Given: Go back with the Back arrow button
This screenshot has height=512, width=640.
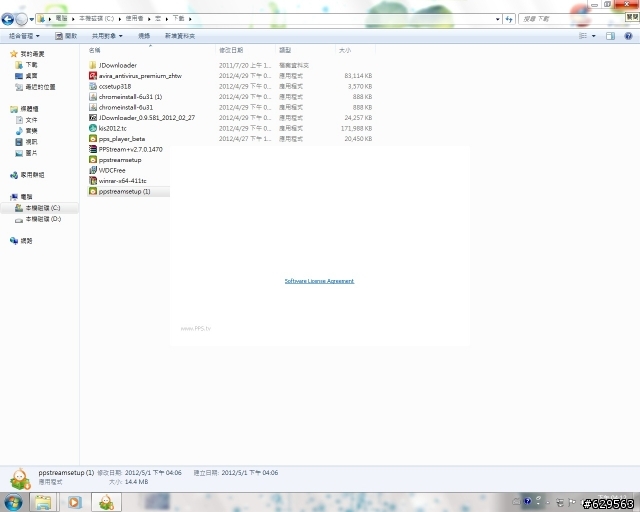Looking at the screenshot, I should tap(7, 19).
